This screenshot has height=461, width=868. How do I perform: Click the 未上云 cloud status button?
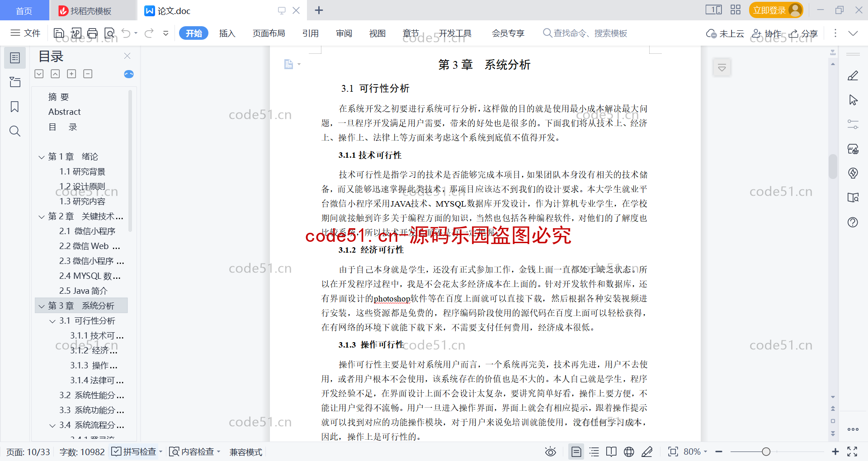(725, 33)
